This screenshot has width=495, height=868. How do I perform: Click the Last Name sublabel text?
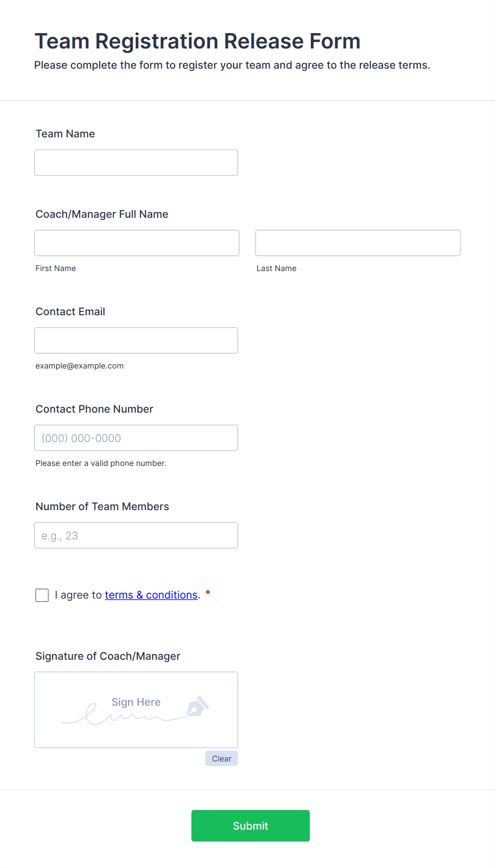pos(277,268)
